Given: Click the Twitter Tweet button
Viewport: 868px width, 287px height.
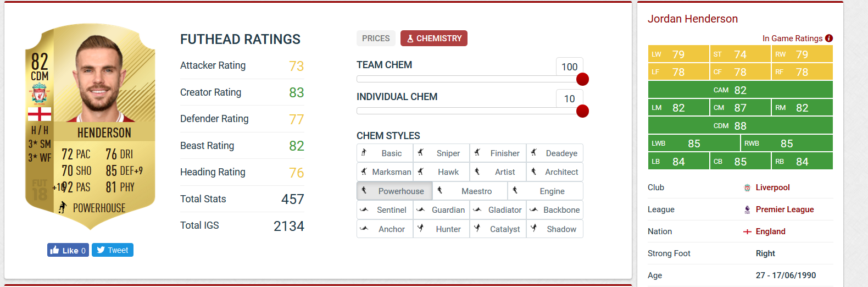Looking at the screenshot, I should tap(113, 250).
